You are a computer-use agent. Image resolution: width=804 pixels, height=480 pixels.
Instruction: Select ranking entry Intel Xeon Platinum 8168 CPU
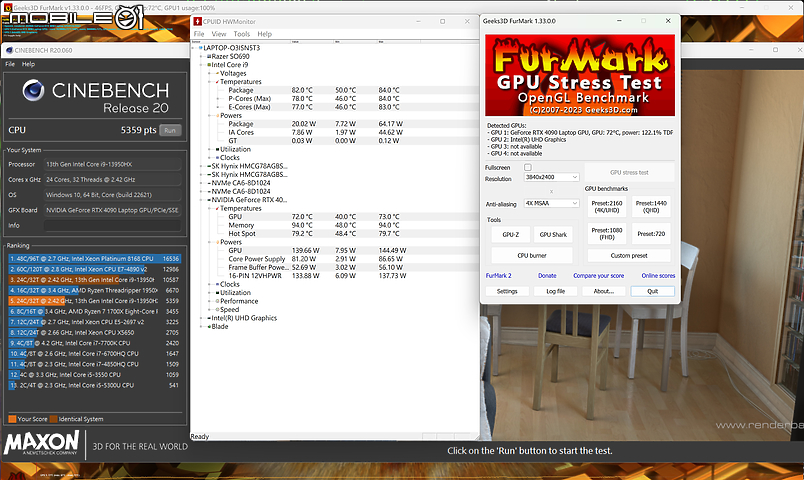94,258
